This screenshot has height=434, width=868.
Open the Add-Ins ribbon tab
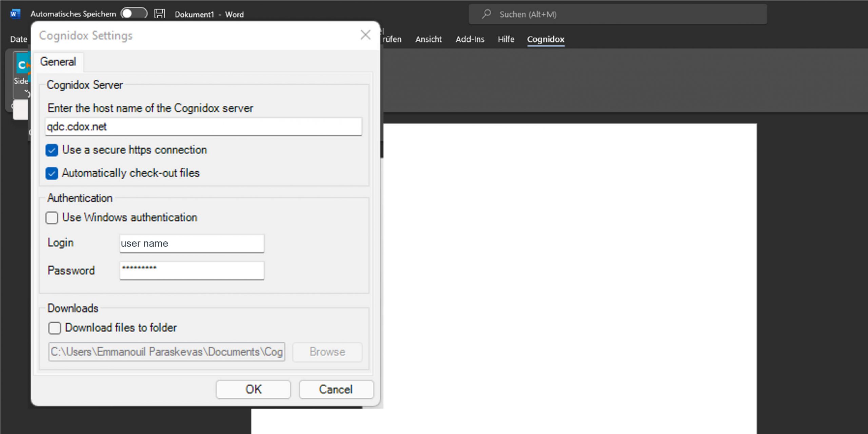(470, 39)
